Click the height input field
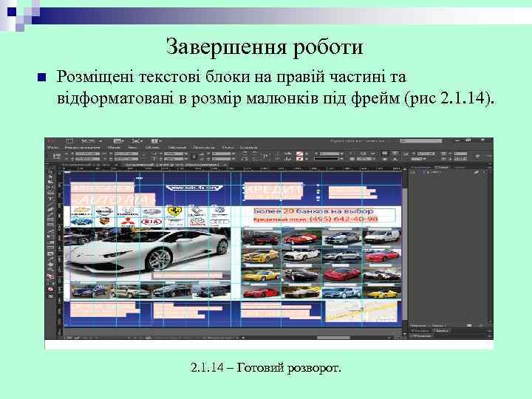This screenshot has height=399, width=532. click(x=126, y=158)
